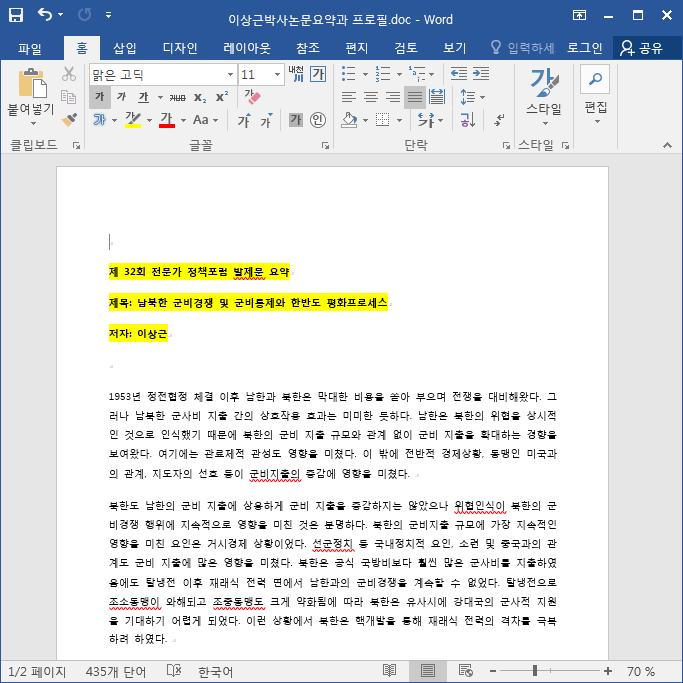Open paragraph shading paint bucket
Image resolution: width=683 pixels, height=683 pixels.
tap(349, 119)
